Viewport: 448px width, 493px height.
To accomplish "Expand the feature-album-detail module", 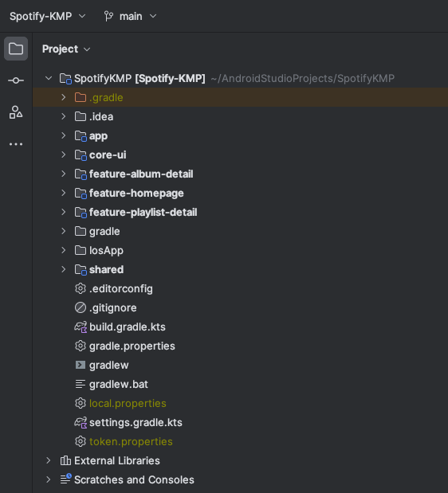I will click(x=63, y=174).
